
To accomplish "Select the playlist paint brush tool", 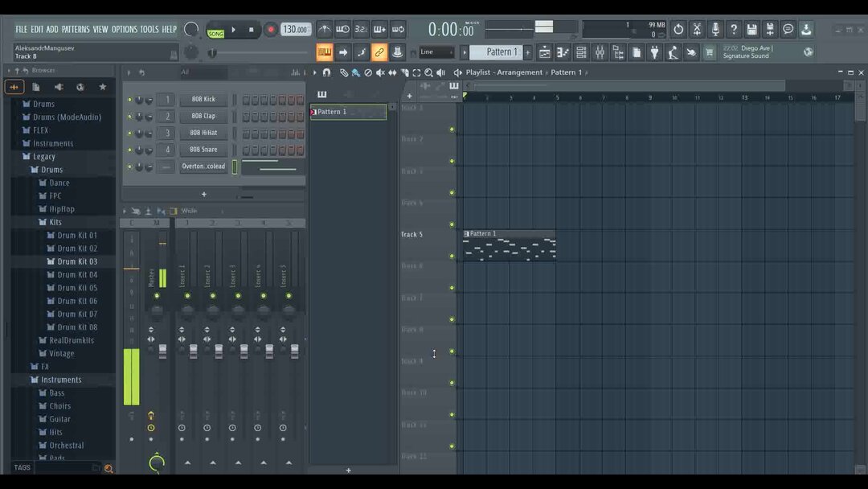I will (x=356, y=72).
